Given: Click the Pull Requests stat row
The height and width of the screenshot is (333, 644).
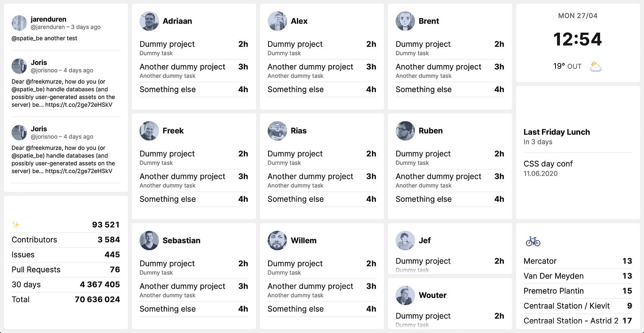Looking at the screenshot, I should (66, 270).
